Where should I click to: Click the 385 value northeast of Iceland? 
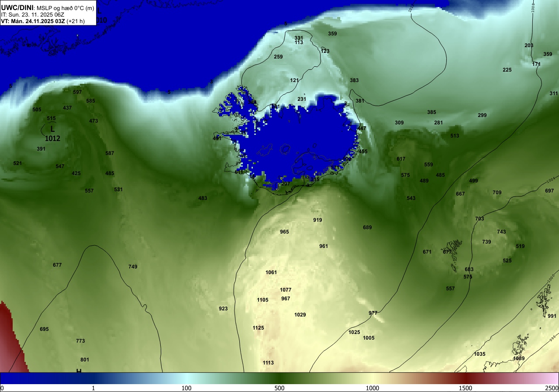tap(431, 112)
